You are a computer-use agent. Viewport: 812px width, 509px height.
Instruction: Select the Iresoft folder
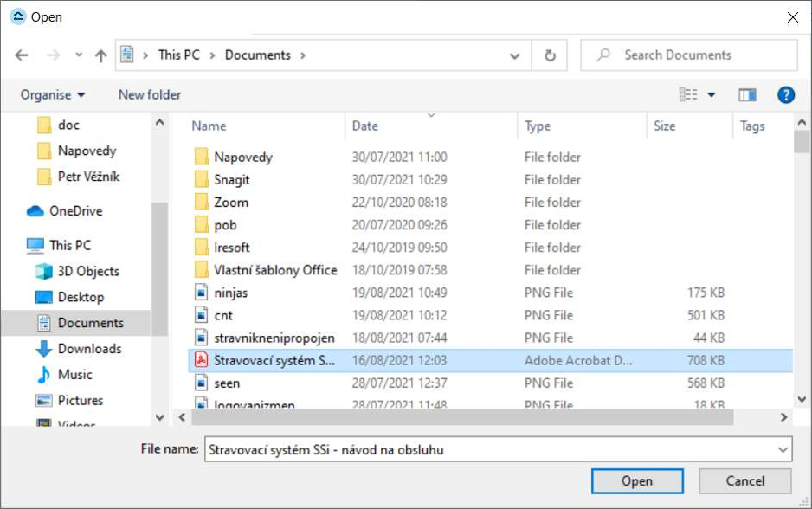tap(232, 248)
